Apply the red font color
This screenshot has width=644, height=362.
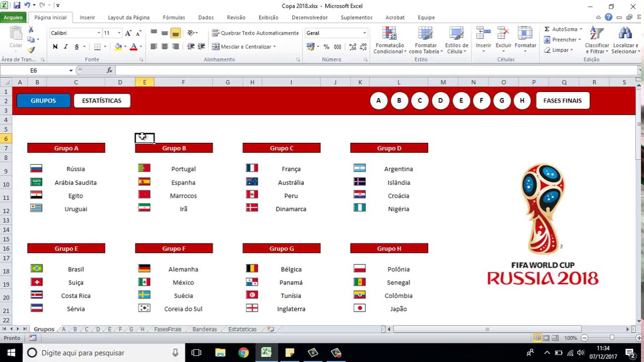[133, 47]
